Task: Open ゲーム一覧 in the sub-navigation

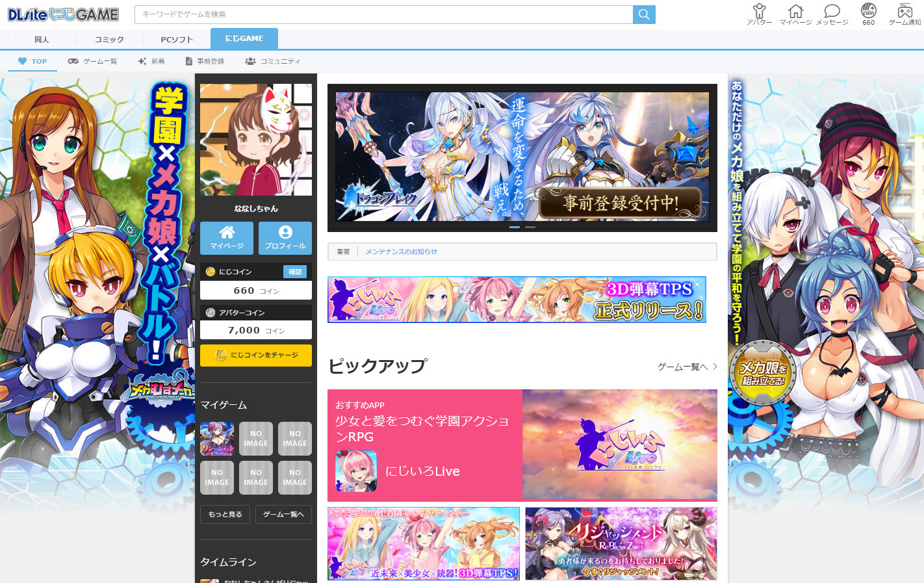Action: click(93, 61)
